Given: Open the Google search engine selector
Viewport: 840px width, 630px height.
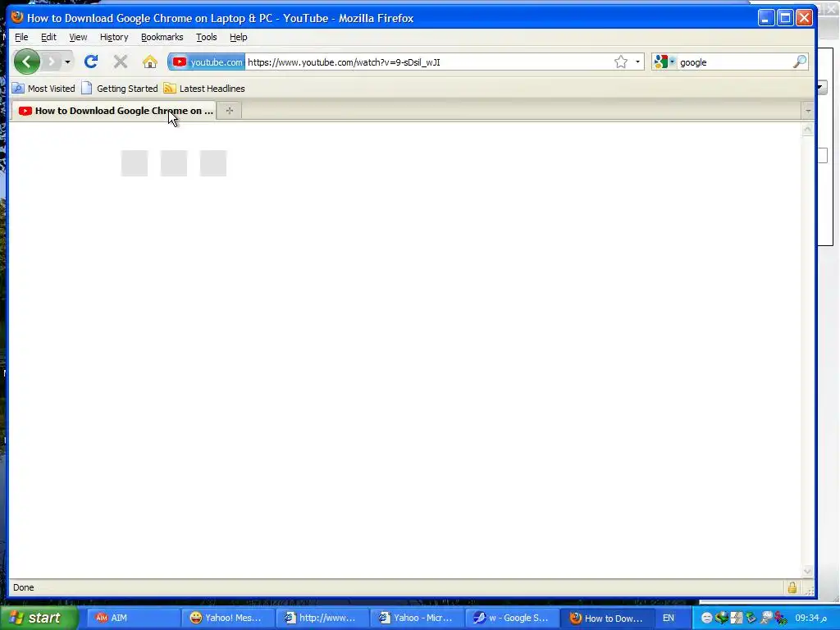Looking at the screenshot, I should pos(664,62).
